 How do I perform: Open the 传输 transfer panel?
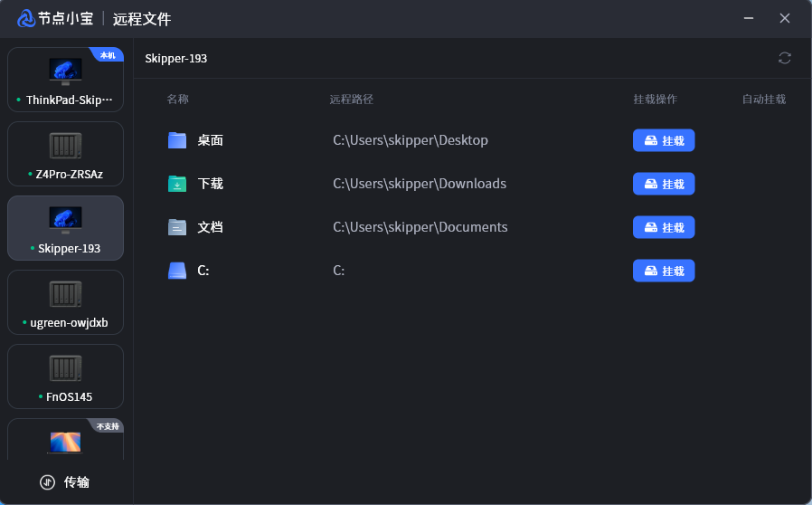pos(66,482)
